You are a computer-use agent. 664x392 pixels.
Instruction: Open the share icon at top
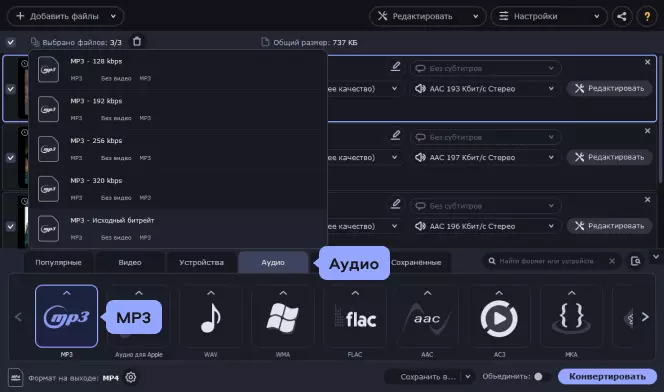pos(622,17)
